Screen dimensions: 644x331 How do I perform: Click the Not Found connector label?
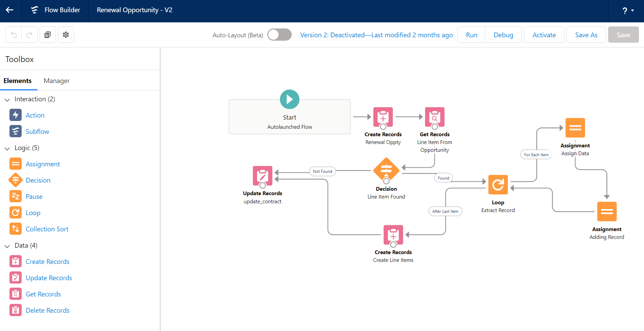(323, 171)
